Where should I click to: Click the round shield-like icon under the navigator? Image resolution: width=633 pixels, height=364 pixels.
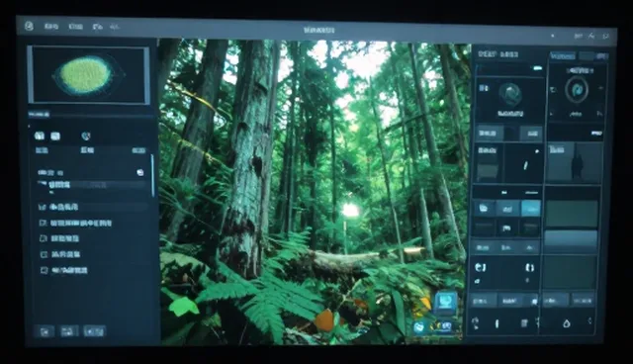coord(86,136)
